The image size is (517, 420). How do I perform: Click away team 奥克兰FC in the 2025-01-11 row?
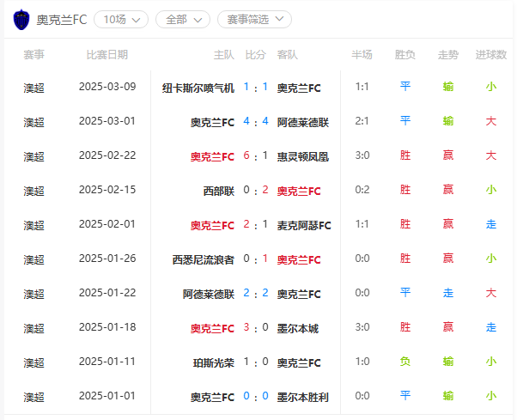point(299,363)
